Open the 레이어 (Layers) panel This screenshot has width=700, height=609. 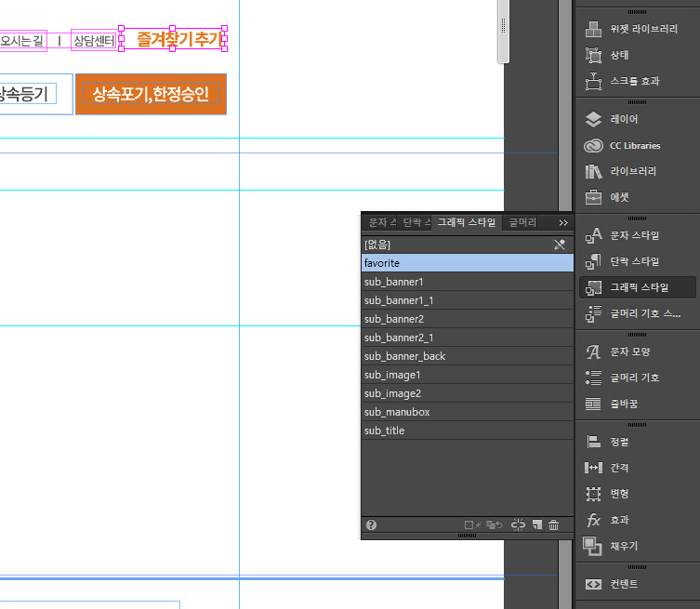[x=594, y=119]
